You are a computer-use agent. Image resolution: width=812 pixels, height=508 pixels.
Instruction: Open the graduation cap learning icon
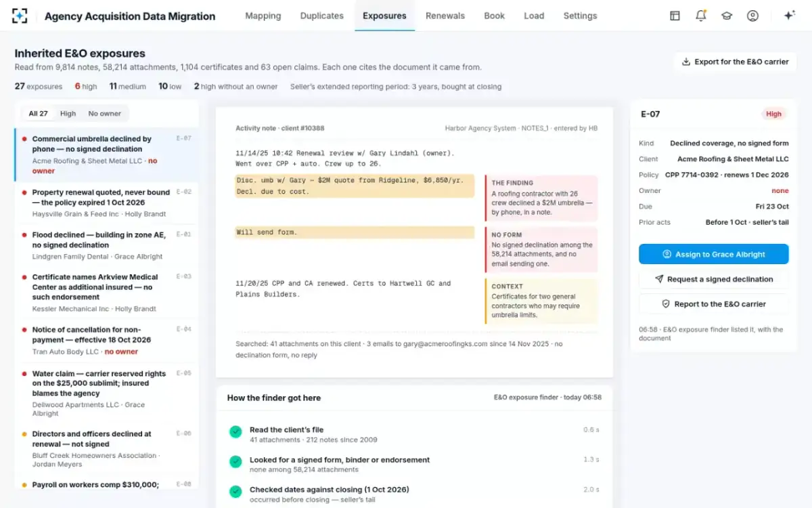click(726, 16)
